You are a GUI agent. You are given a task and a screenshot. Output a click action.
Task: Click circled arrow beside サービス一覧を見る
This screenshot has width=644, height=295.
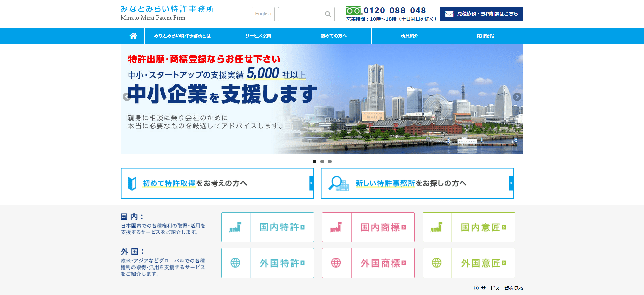click(x=476, y=288)
